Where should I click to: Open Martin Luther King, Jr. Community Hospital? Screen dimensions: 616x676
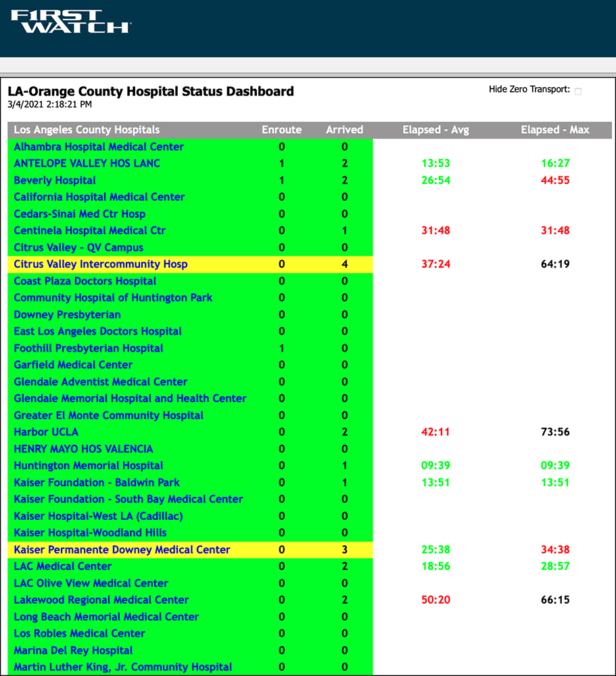coord(123,667)
